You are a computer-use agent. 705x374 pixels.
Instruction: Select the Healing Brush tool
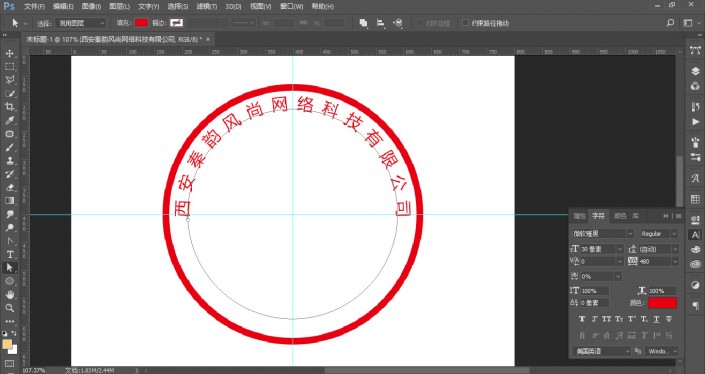point(9,134)
